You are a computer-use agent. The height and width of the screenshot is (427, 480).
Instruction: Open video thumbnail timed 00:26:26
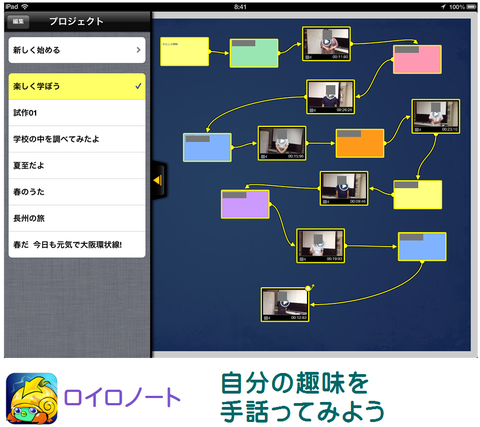click(x=330, y=97)
